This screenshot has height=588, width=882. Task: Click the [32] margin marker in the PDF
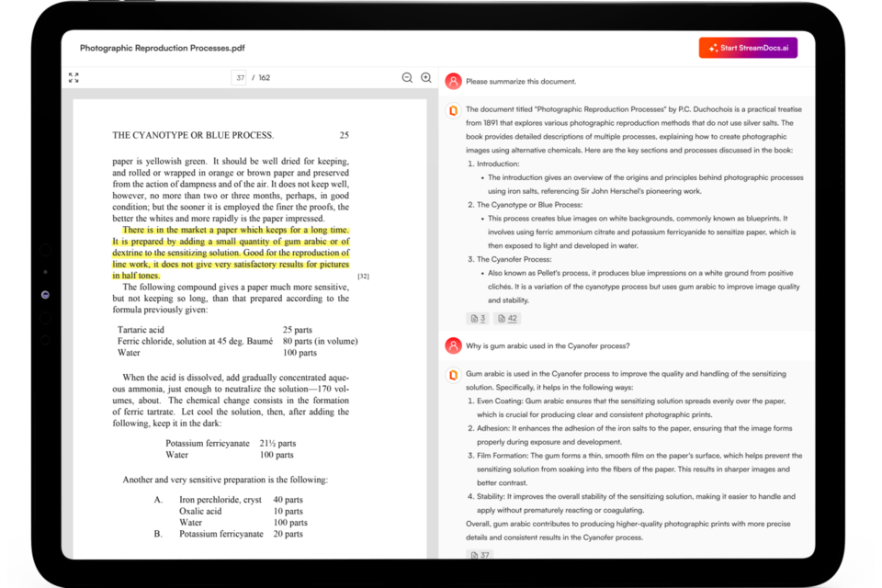coord(363,276)
